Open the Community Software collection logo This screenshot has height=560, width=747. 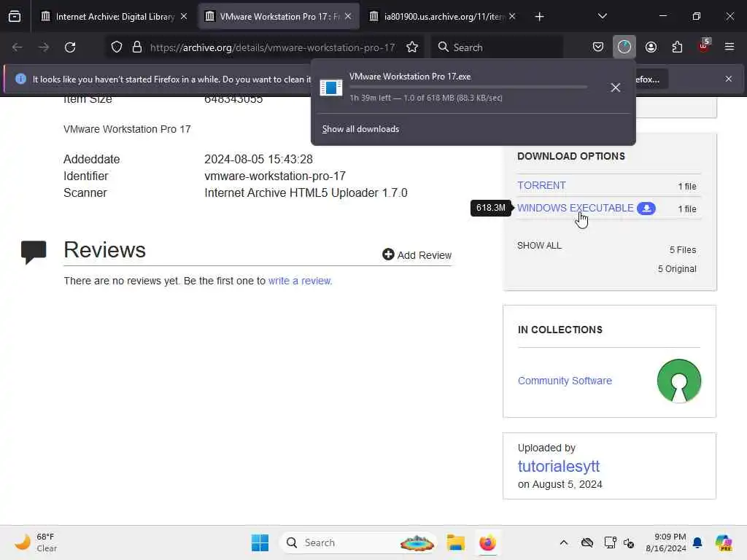coord(679,381)
